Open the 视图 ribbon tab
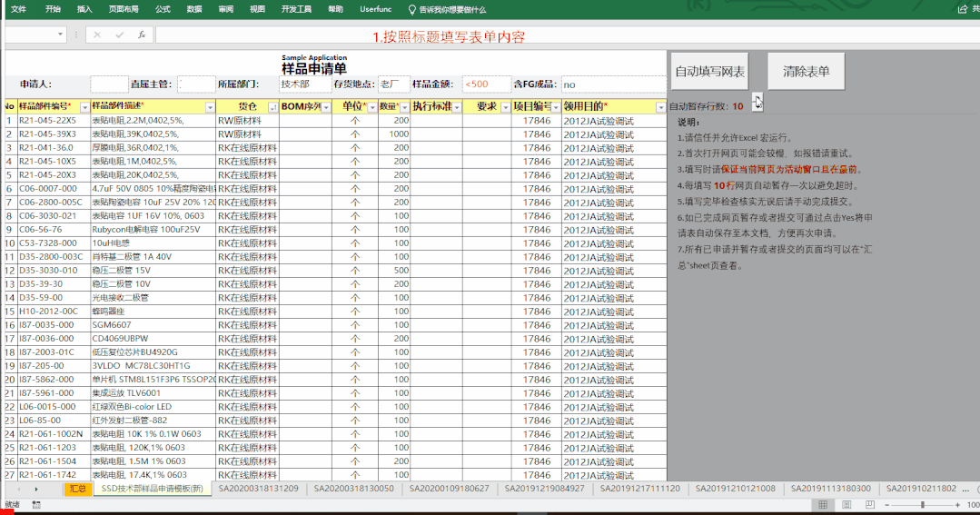Image resolution: width=980 pixels, height=515 pixels. [257, 9]
